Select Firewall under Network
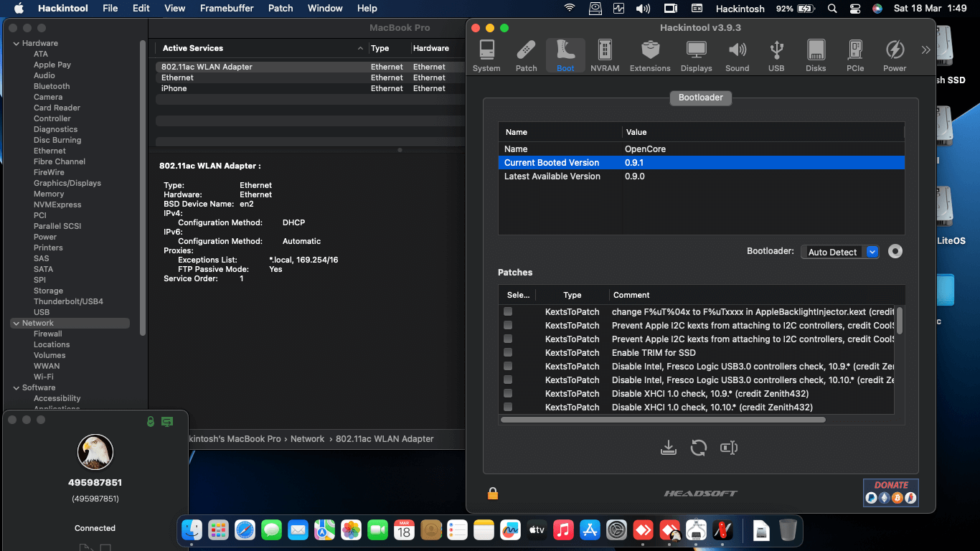 [48, 334]
